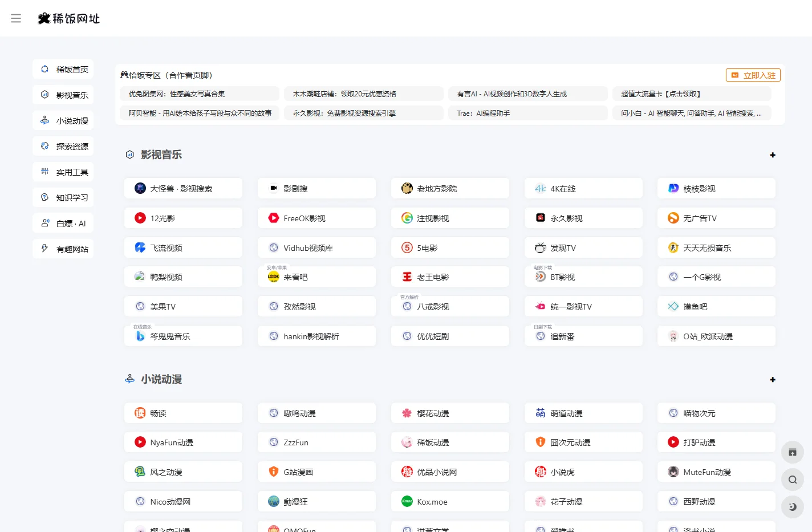Click the 畅读 icon
The height and width of the screenshot is (532, 812).
(140, 413)
